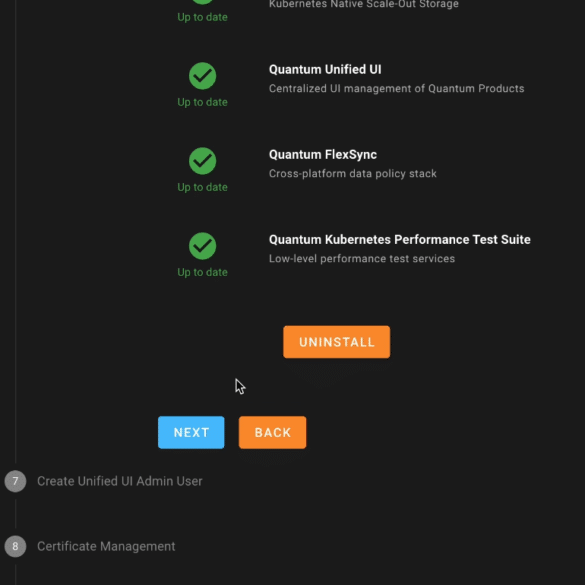Go back using the Back button
585x585 pixels.
272,432
